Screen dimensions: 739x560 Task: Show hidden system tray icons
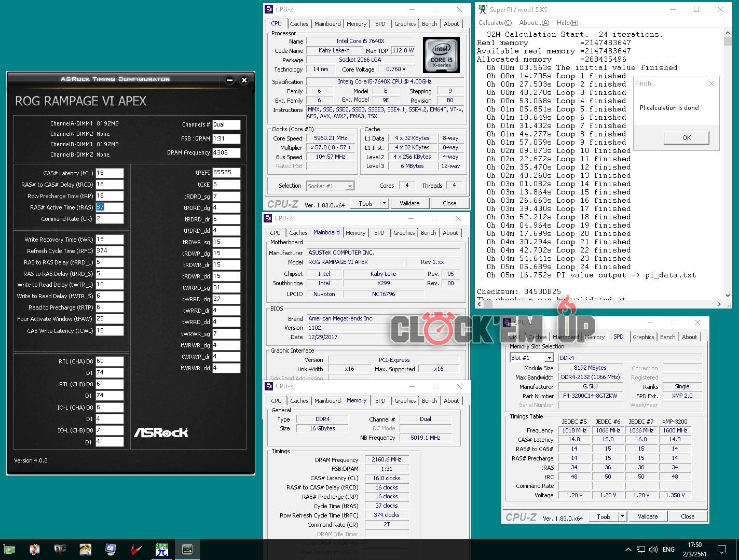[628, 550]
